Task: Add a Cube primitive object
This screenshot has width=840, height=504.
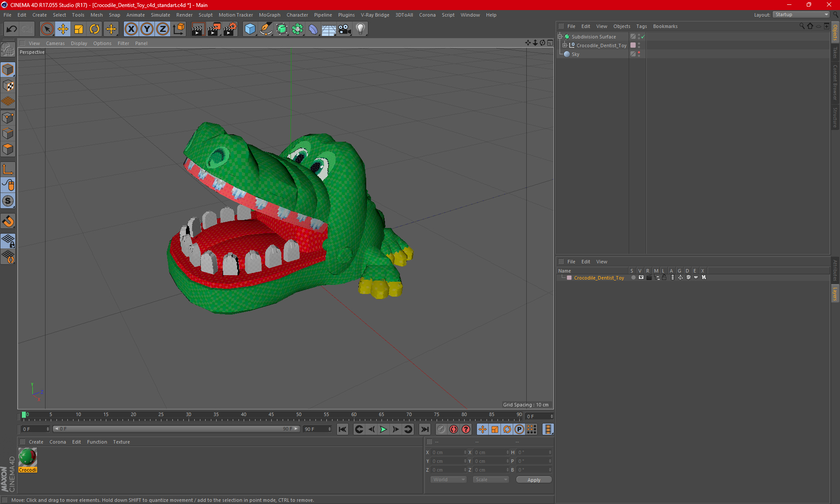Action: point(250,29)
